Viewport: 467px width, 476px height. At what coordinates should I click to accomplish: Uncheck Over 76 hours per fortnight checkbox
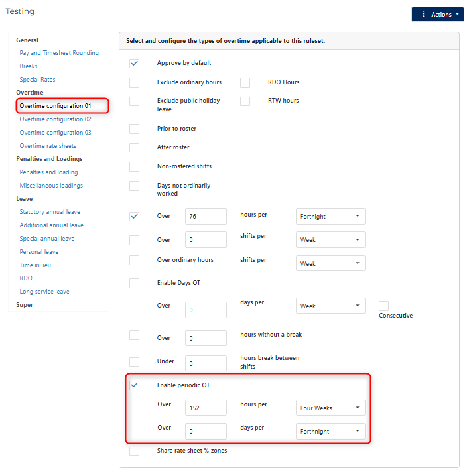click(x=134, y=217)
